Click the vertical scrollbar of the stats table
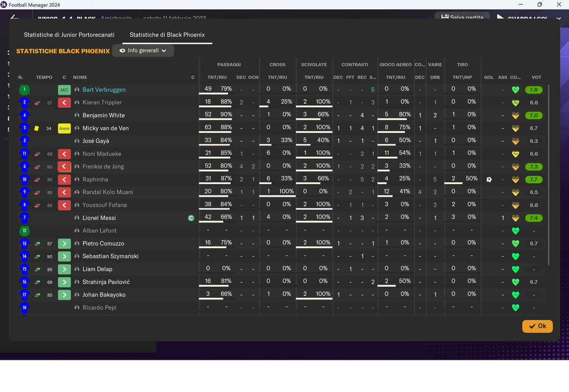The image size is (569, 392). tap(548, 174)
